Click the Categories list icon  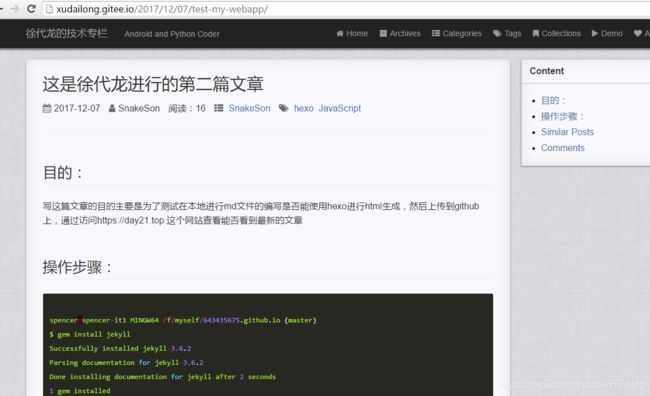coord(436,34)
